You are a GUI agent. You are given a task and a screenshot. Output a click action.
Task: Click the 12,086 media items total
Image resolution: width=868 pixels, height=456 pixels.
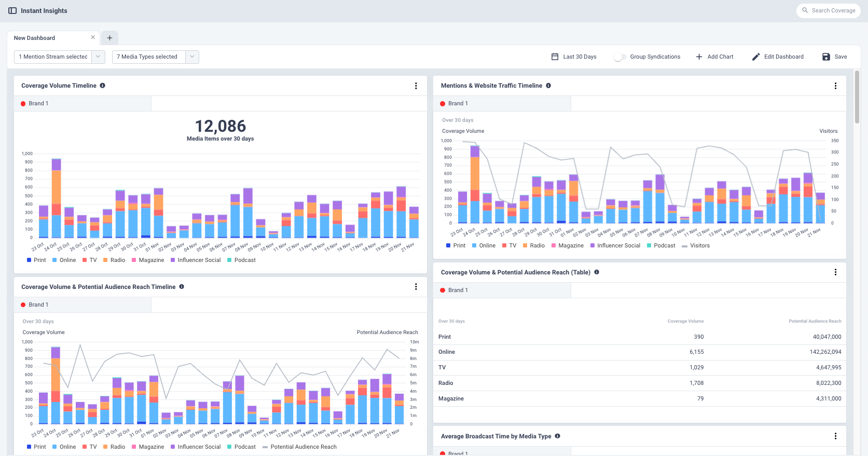[221, 126]
